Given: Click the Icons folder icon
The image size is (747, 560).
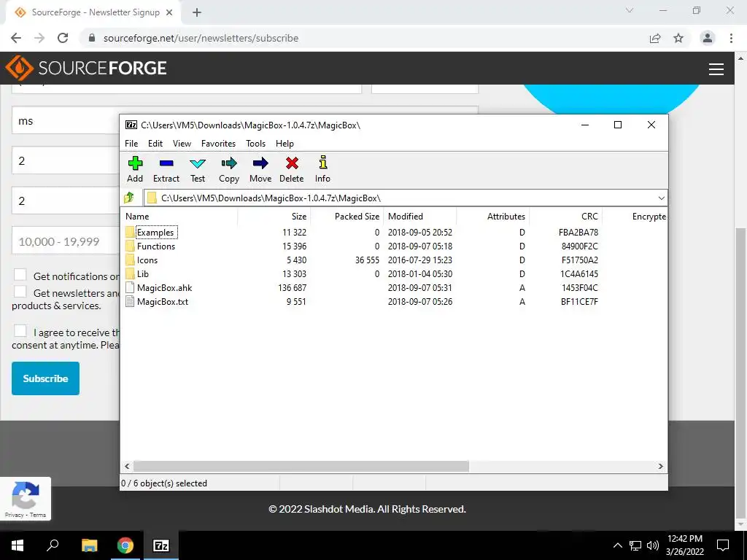Looking at the screenshot, I should (x=130, y=260).
